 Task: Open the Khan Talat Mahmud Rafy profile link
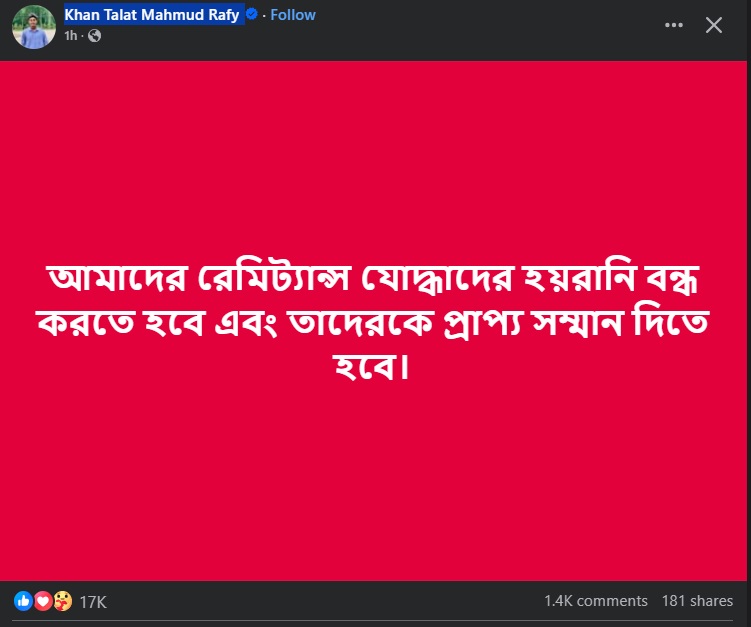pos(152,15)
